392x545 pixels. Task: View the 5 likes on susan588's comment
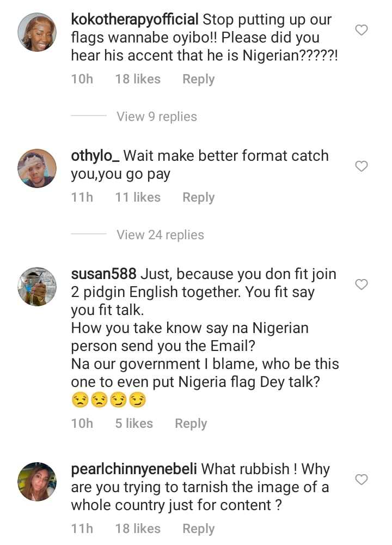pos(134,423)
